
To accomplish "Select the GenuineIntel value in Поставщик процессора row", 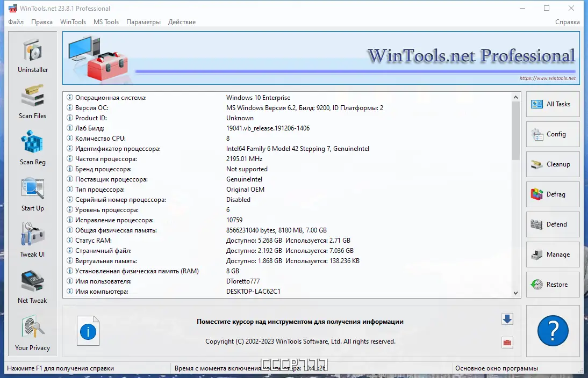I will tap(244, 179).
